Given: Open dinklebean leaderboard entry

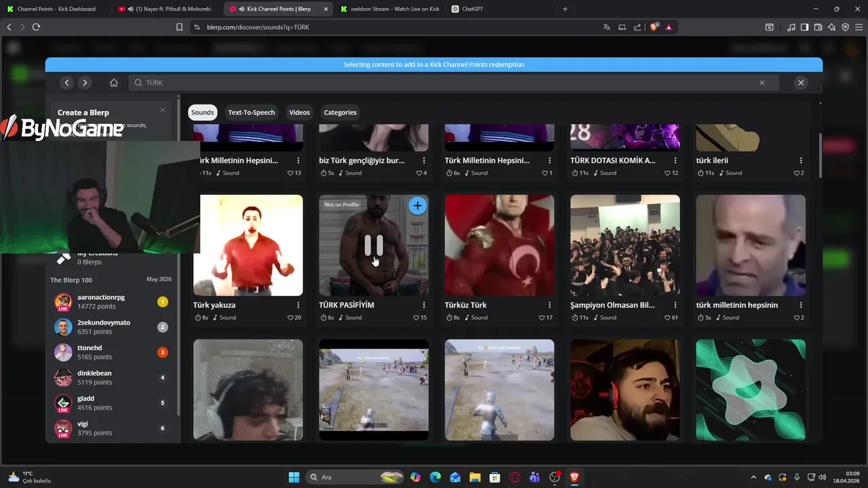Looking at the screenshot, I should (x=112, y=378).
